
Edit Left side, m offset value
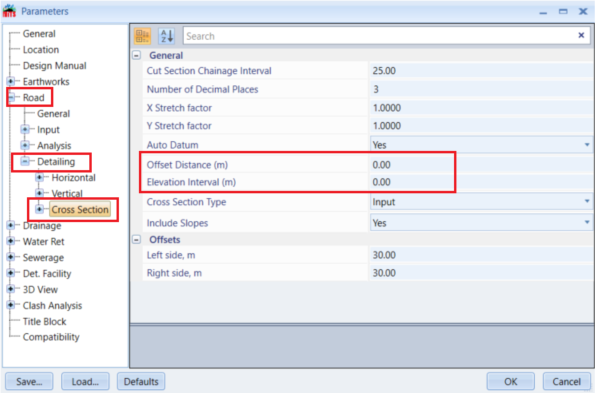(481, 255)
